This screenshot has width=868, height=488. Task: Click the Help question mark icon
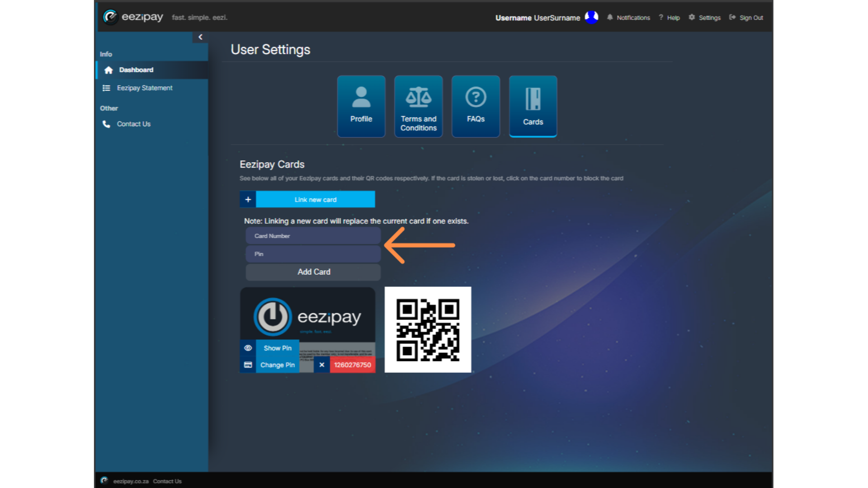661,17
